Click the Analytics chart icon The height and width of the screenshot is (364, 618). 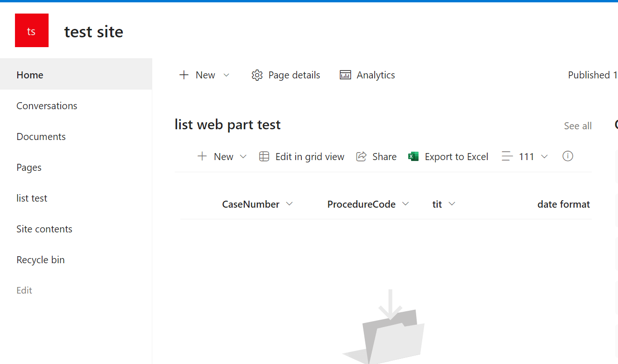(345, 75)
